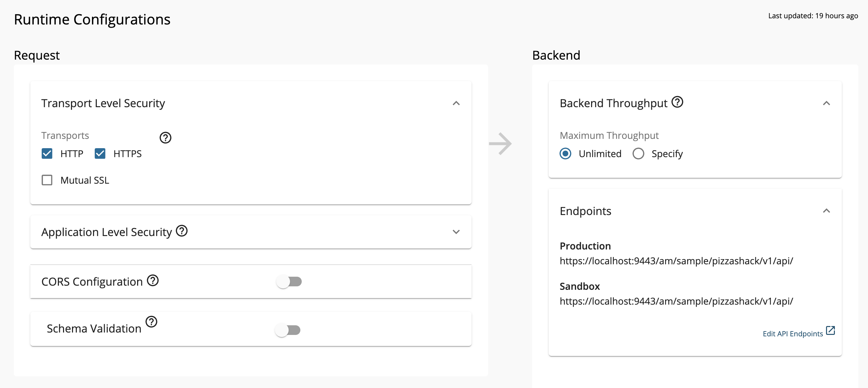Image resolution: width=868 pixels, height=388 pixels.
Task: Select the Production endpoint URL
Action: tap(676, 261)
